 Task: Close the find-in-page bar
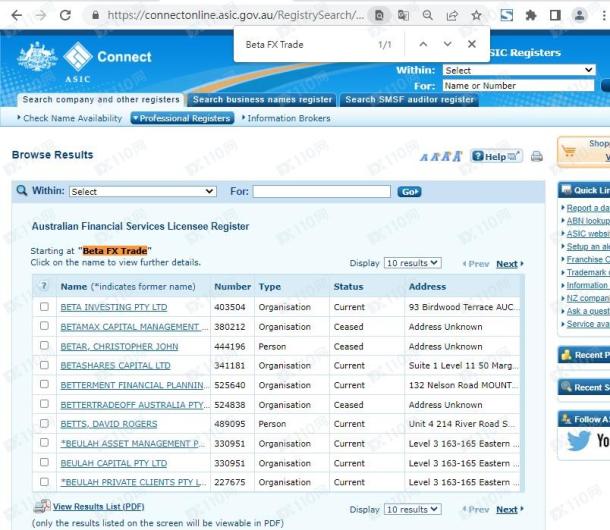pyautogui.click(x=472, y=44)
